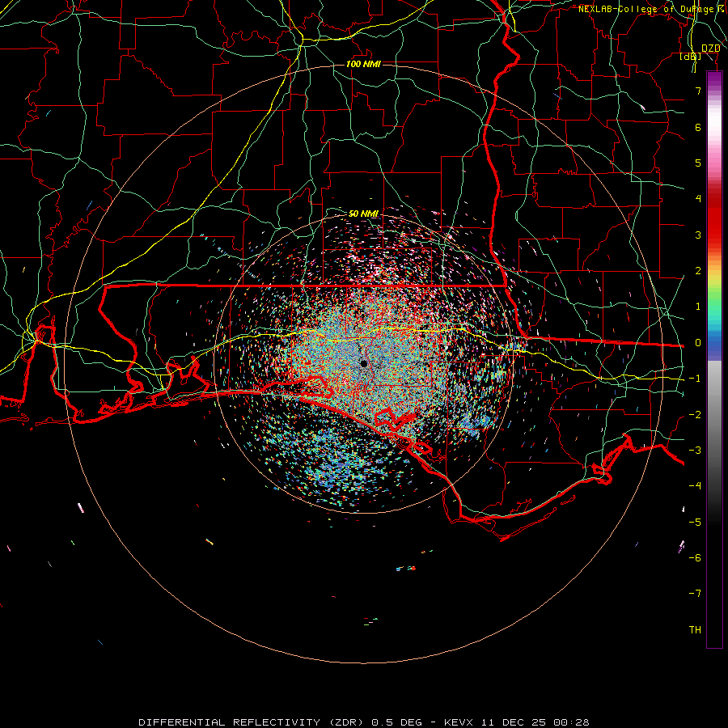Image resolution: width=728 pixels, height=728 pixels.
Task: Click the "1" value on the dB scale
Action: [x=698, y=307]
